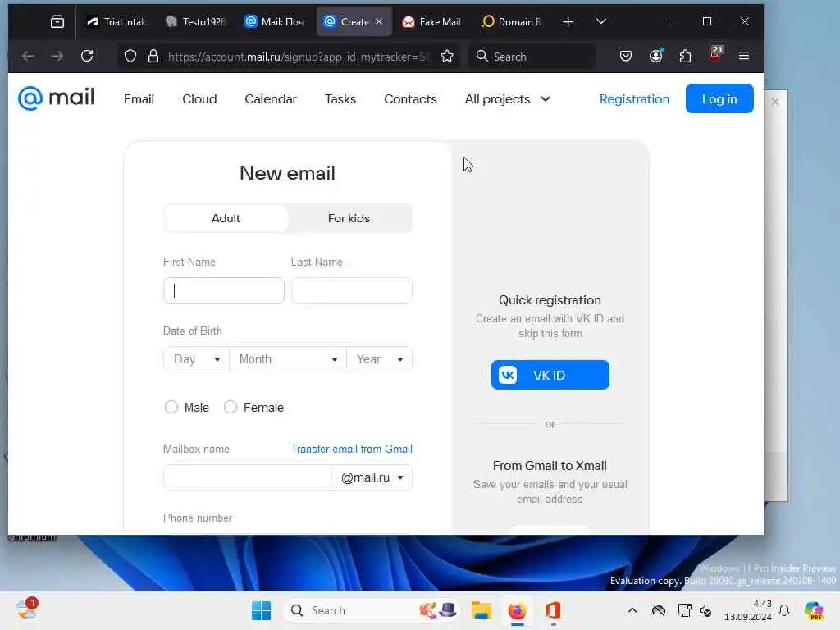Open the Month dropdown
Screen dimensions: 840x630
(288, 359)
